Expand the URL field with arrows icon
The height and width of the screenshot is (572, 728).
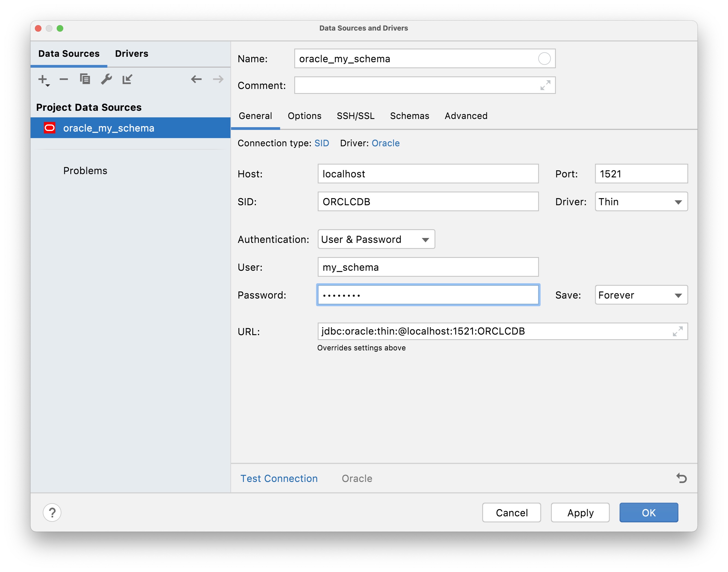(677, 331)
